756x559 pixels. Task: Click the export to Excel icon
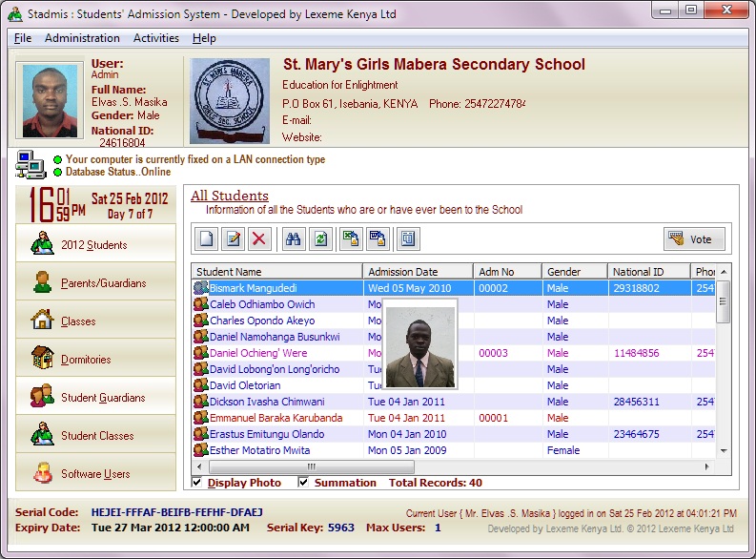point(351,238)
